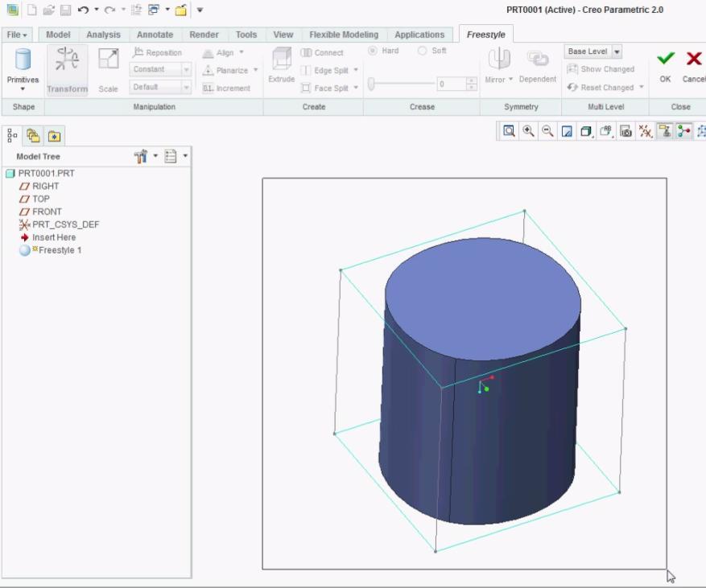706x588 pixels.
Task: Expand the Face Split dropdown arrow
Action: click(356, 88)
